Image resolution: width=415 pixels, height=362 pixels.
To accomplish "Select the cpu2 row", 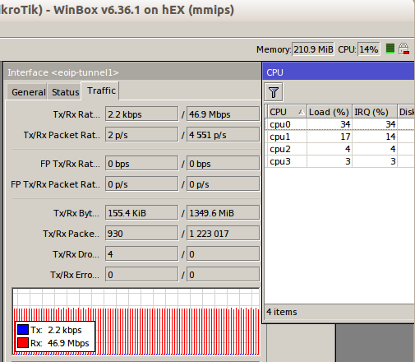I will point(340,149).
